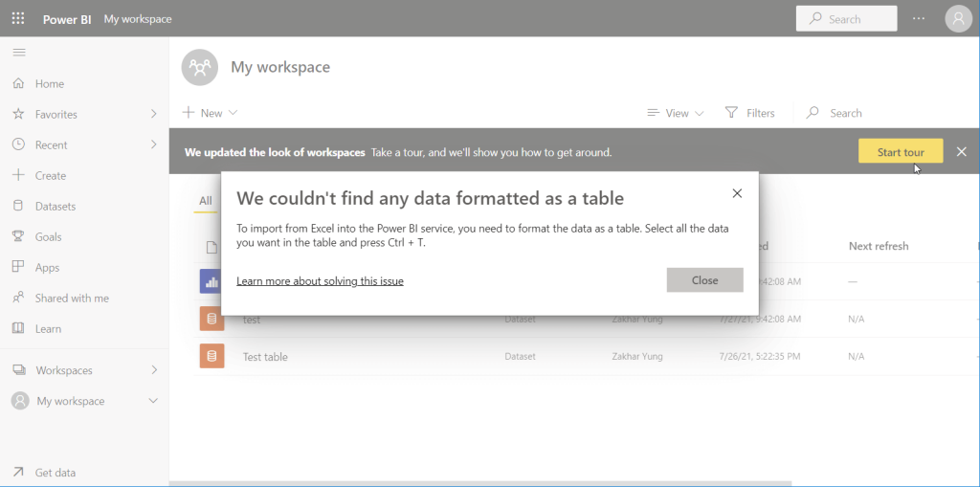Click the header Search box

pyautogui.click(x=846, y=19)
